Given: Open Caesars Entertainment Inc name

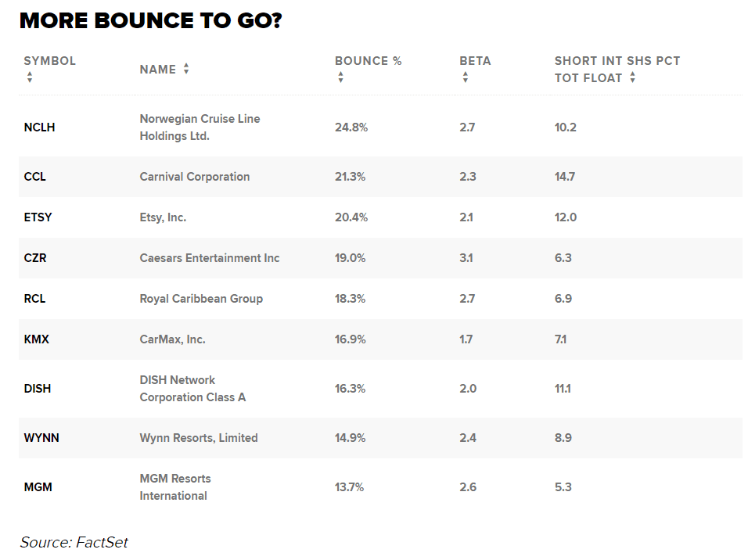Looking at the screenshot, I should [209, 258].
